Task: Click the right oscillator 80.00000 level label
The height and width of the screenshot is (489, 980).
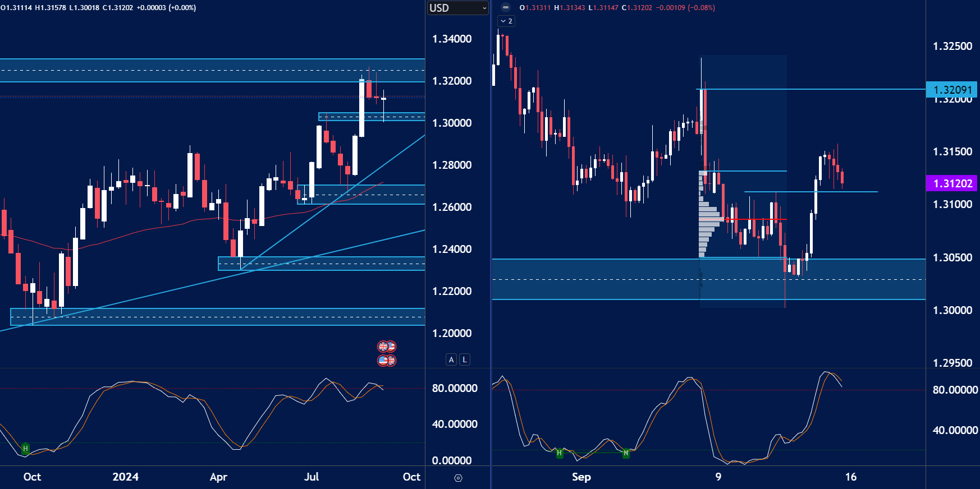Action: (x=955, y=390)
